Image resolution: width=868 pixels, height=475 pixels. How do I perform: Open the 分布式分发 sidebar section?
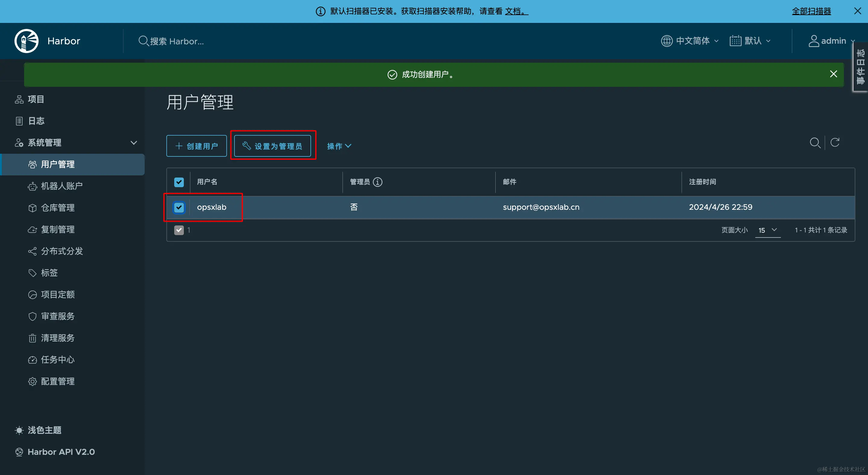(62, 251)
